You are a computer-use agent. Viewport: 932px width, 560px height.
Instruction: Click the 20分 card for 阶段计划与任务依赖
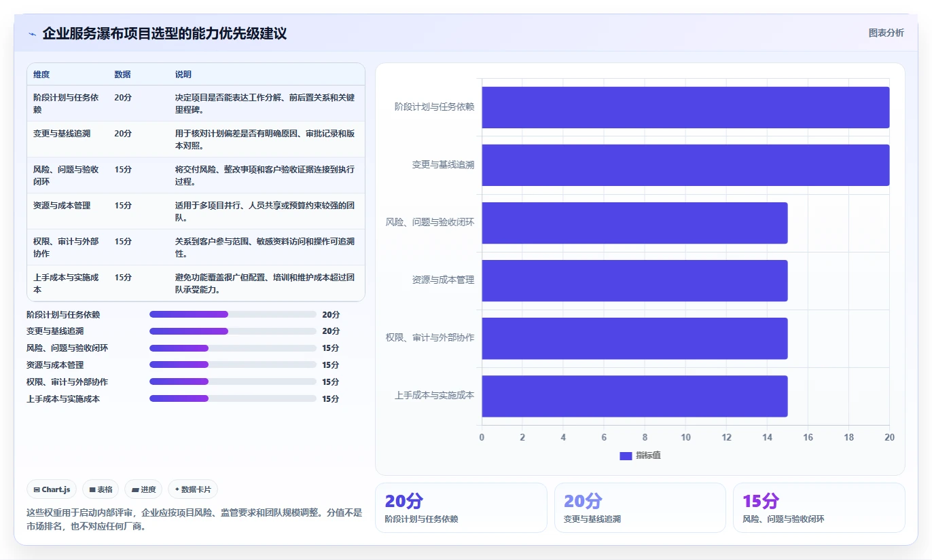click(x=461, y=508)
